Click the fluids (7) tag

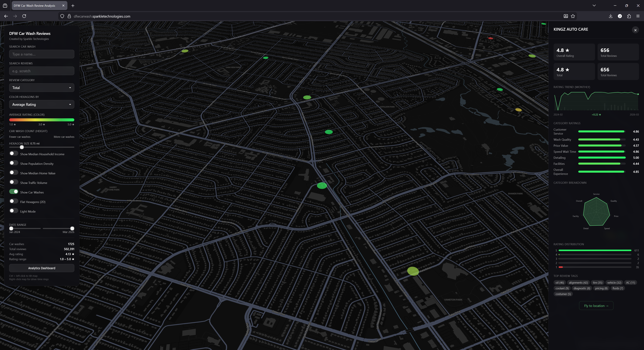[618, 288]
